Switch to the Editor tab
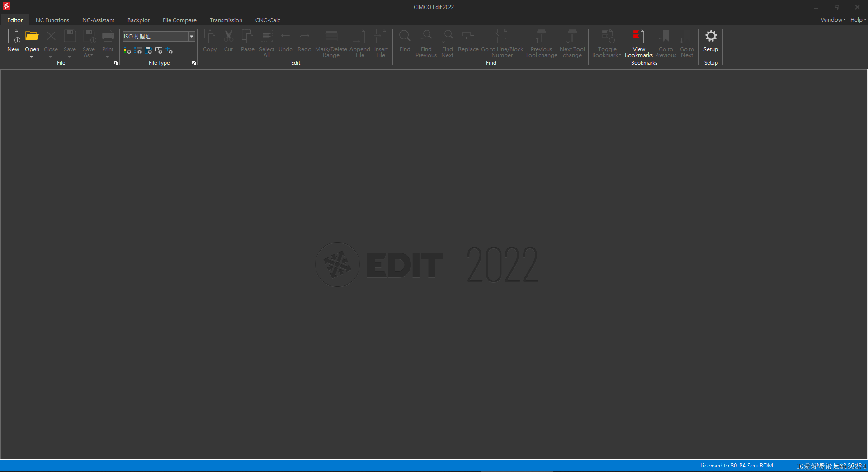This screenshot has width=868, height=472. 15,20
